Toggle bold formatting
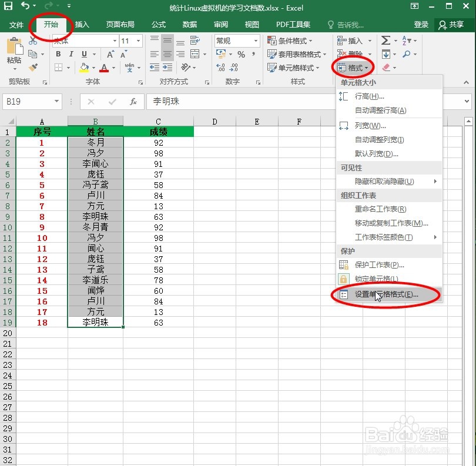 tap(58, 53)
